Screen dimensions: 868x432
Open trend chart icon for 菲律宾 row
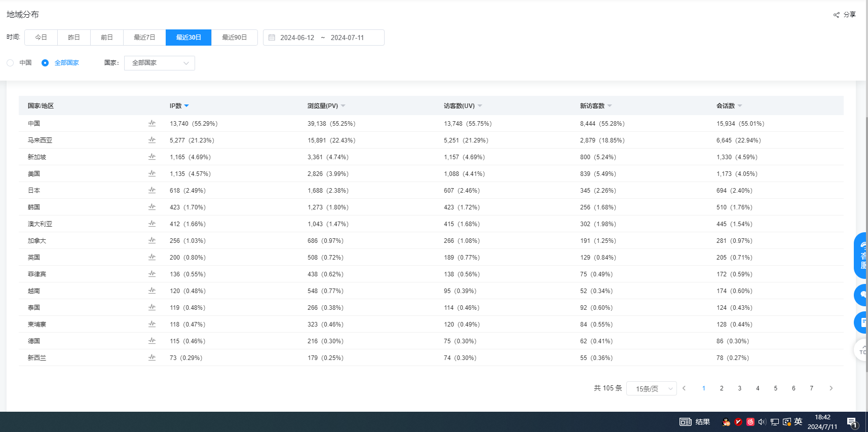(x=152, y=274)
